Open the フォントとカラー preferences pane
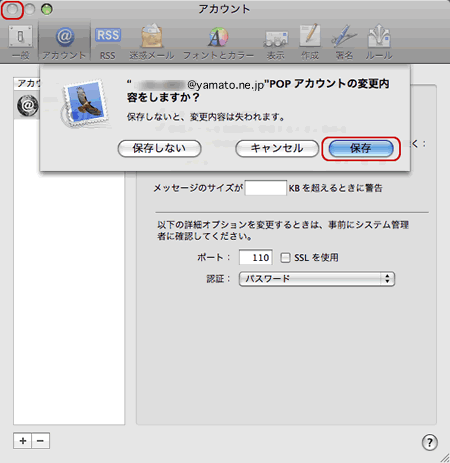450x463 pixels. point(218,42)
